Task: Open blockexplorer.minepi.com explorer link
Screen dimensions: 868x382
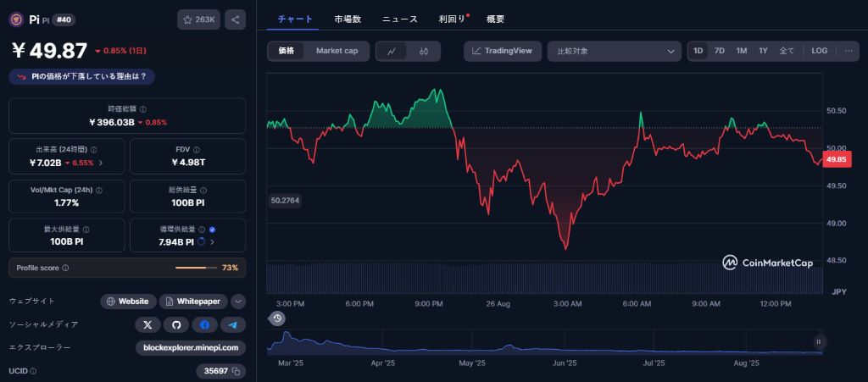Action: (191, 348)
